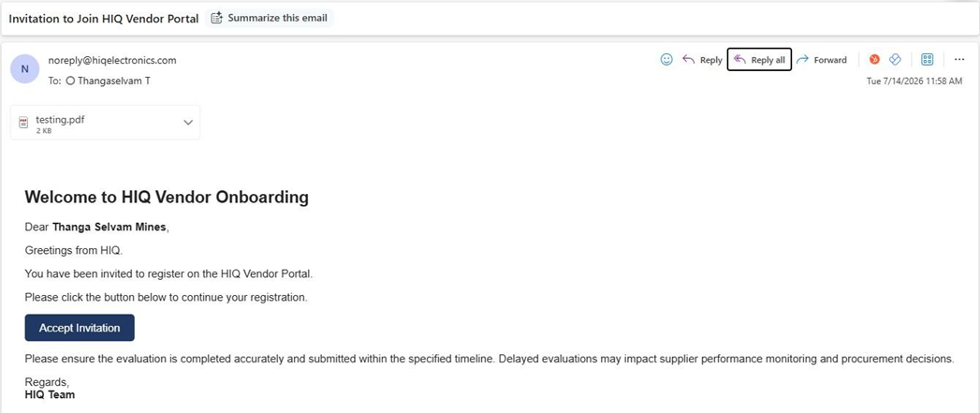Click the Summarize this email button
Screen dimensions: 980x413
tap(270, 18)
